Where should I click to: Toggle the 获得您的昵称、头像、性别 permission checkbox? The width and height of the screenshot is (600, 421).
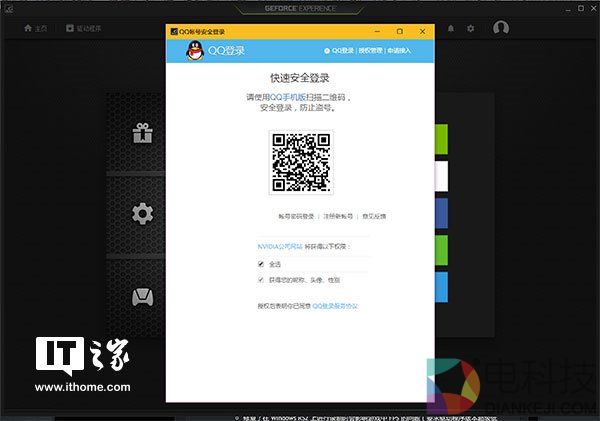pos(261,280)
